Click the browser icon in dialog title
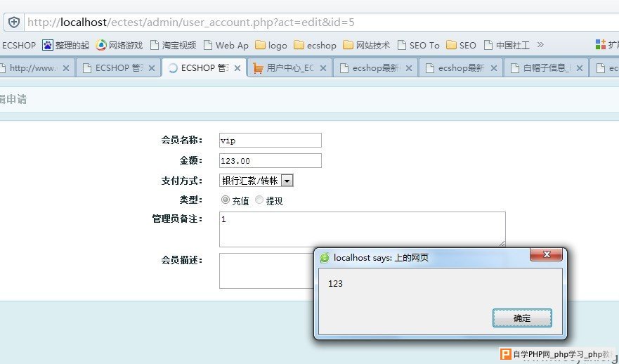Screen dimensions: 619x364 [x=325, y=258]
